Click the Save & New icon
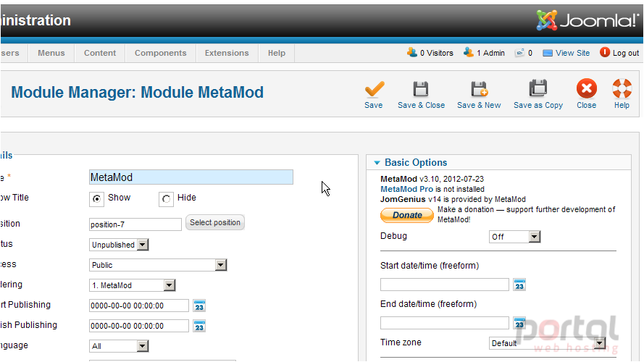This screenshot has width=644, height=362. pos(479,89)
